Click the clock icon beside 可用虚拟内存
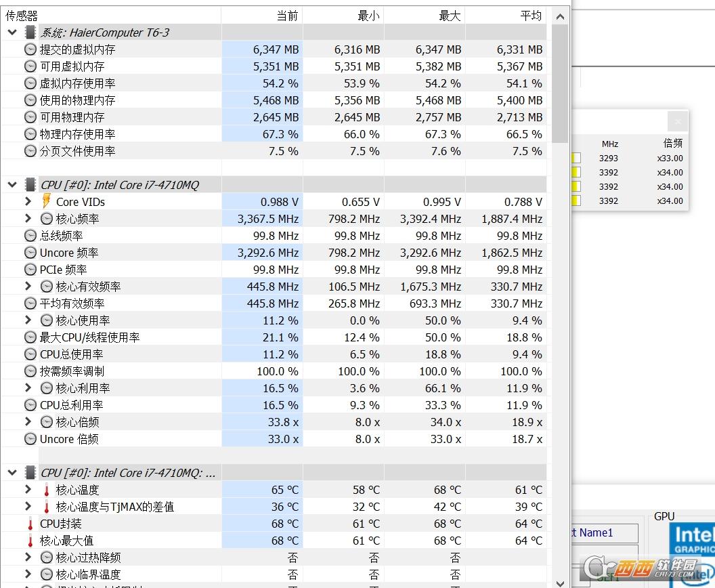Viewport: 715px width, 588px height. coord(30,66)
